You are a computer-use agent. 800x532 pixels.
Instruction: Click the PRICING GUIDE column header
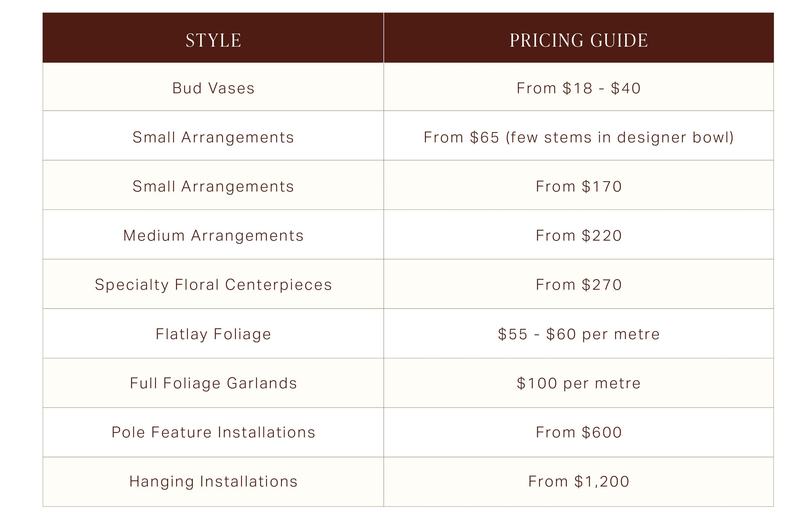579,40
